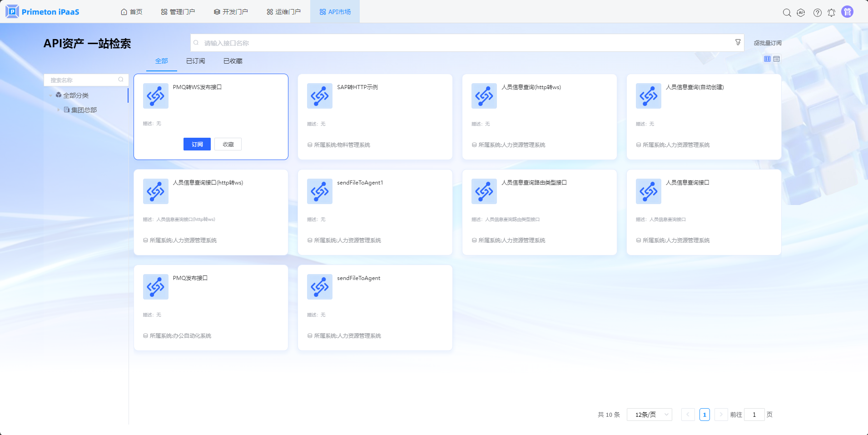Expand the 集团总部 tree node

click(59, 110)
